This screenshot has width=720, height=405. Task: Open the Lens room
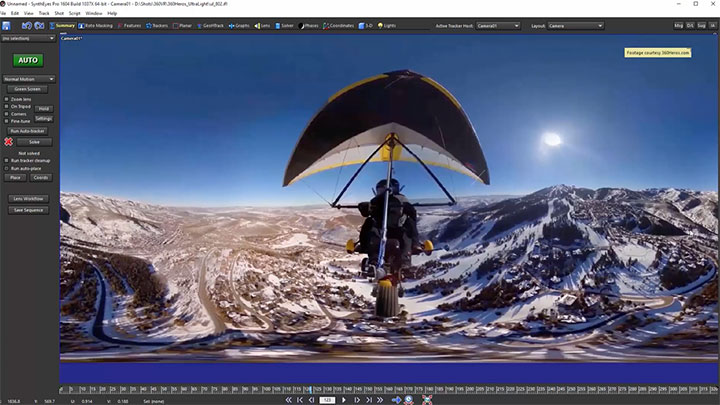tap(262, 26)
